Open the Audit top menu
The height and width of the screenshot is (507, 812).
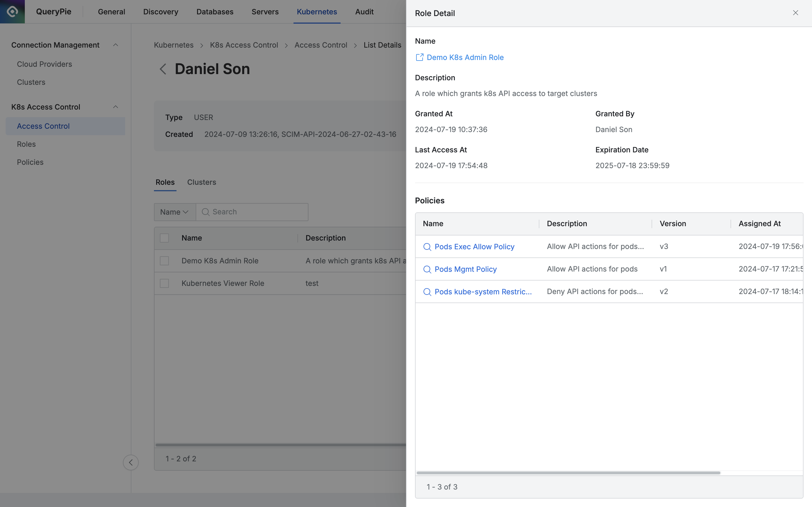coord(364,12)
